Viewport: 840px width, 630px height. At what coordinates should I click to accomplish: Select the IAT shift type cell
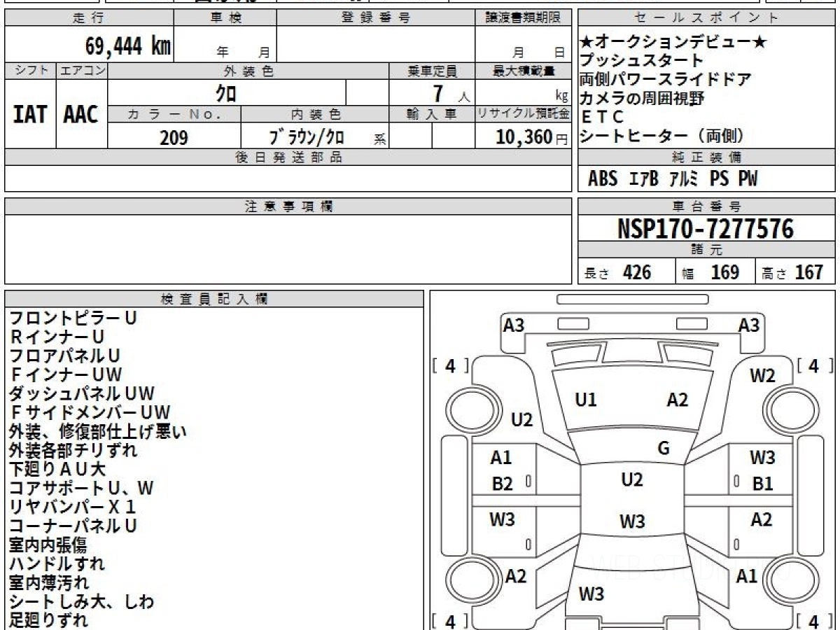(30, 114)
